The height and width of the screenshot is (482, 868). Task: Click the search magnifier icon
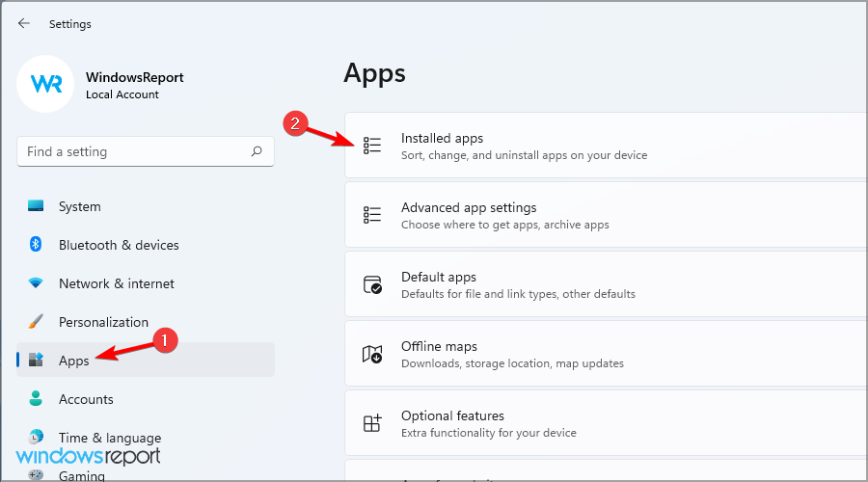[257, 151]
